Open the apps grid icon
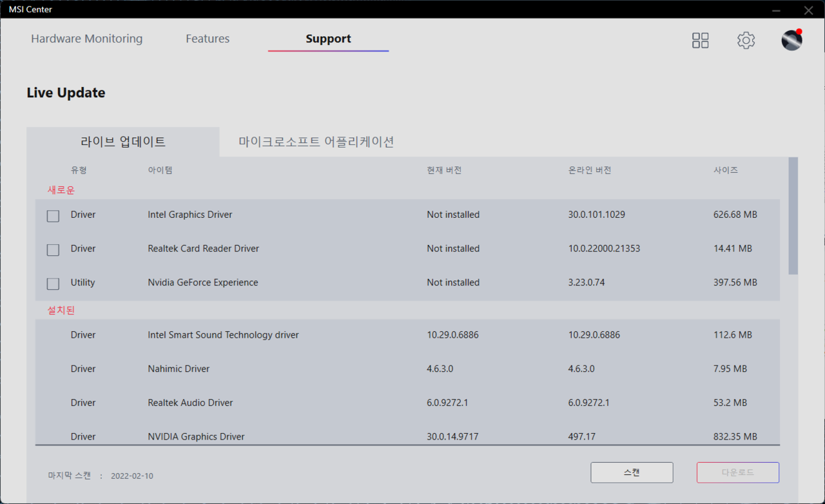This screenshot has height=504, width=825. (x=700, y=41)
